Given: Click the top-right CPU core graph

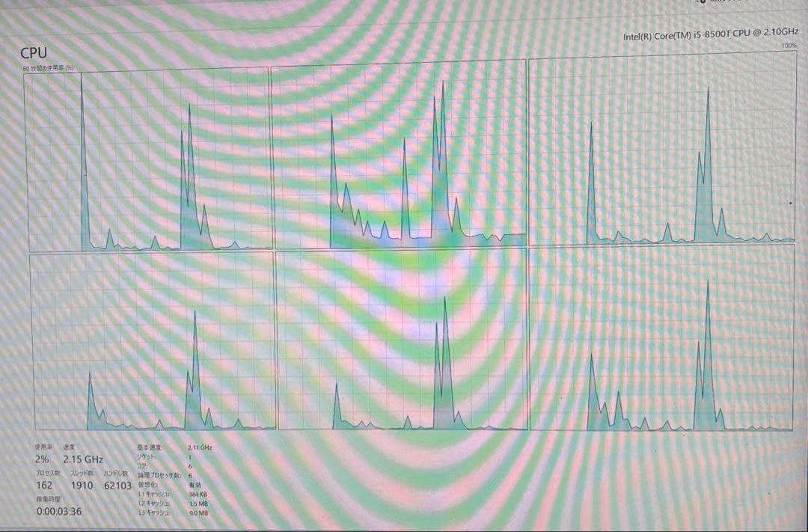Looking at the screenshot, I should pyautogui.click(x=661, y=151).
